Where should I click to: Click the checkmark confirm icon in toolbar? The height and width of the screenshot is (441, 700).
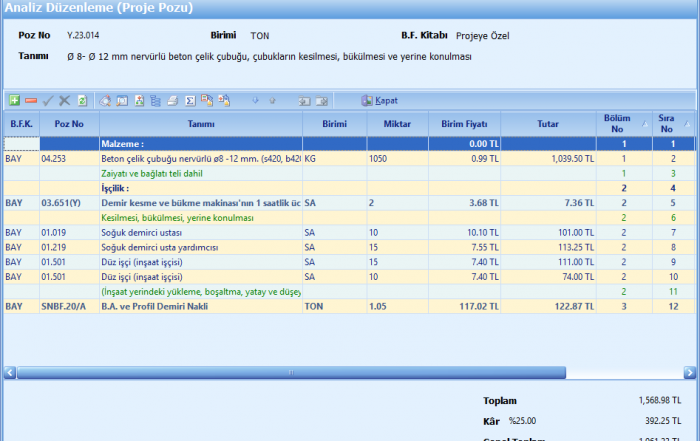[48, 101]
